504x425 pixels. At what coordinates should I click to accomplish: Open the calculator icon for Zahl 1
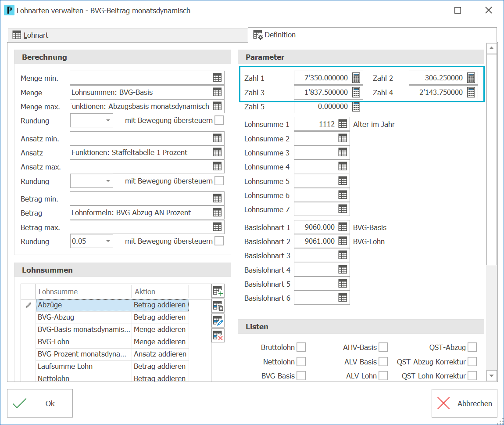356,78
